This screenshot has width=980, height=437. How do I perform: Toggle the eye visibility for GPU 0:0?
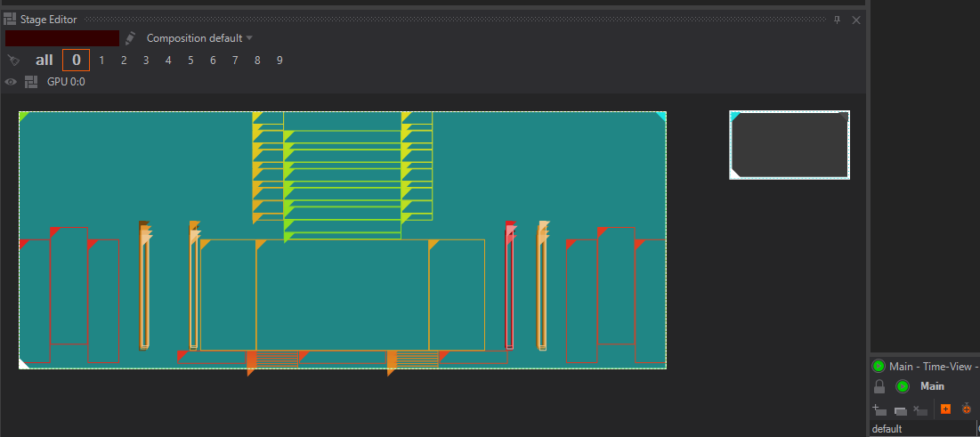pyautogui.click(x=11, y=82)
